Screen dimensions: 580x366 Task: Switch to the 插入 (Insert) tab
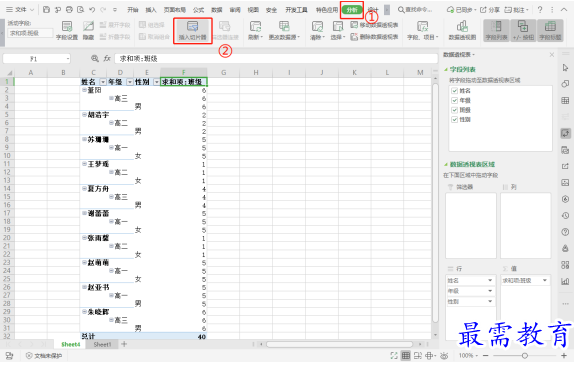point(151,10)
